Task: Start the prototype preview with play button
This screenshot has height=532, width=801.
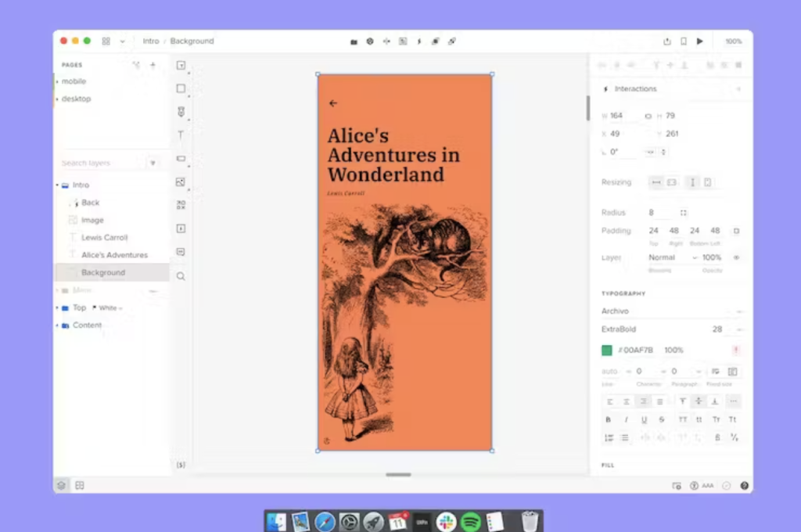Action: point(700,41)
